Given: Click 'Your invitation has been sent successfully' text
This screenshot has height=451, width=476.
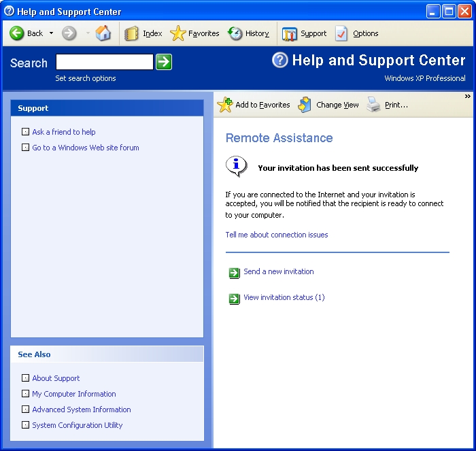Looking at the screenshot, I should pyautogui.click(x=338, y=168).
